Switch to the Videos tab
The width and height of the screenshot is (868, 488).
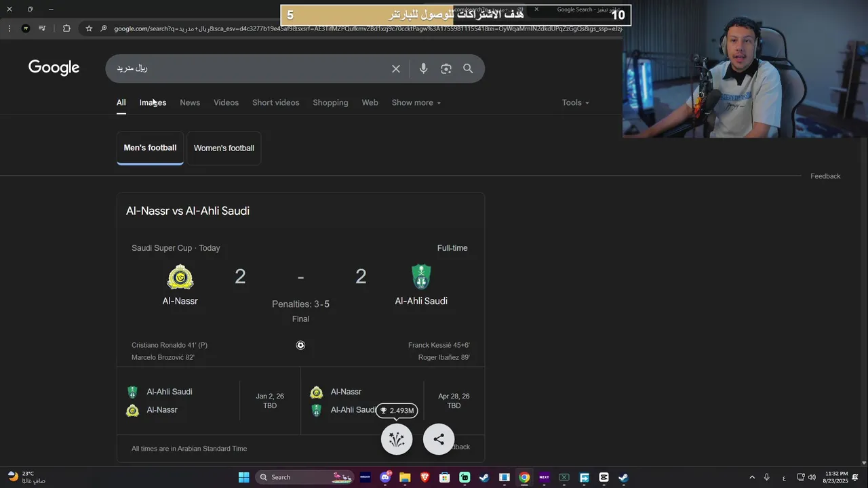coord(226,103)
